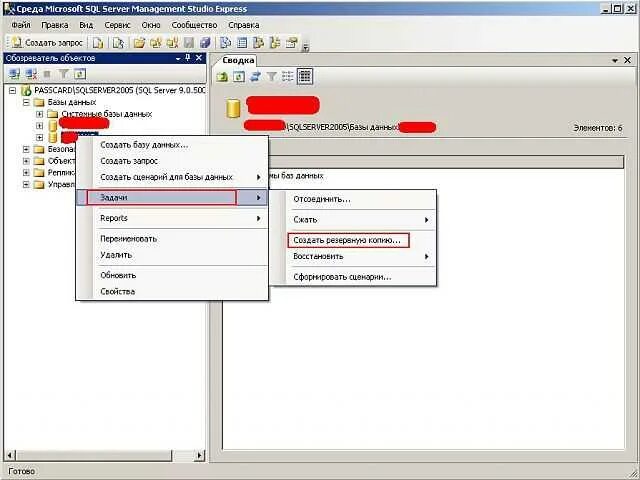
Task: Select the Сводка tab
Action: [x=238, y=60]
